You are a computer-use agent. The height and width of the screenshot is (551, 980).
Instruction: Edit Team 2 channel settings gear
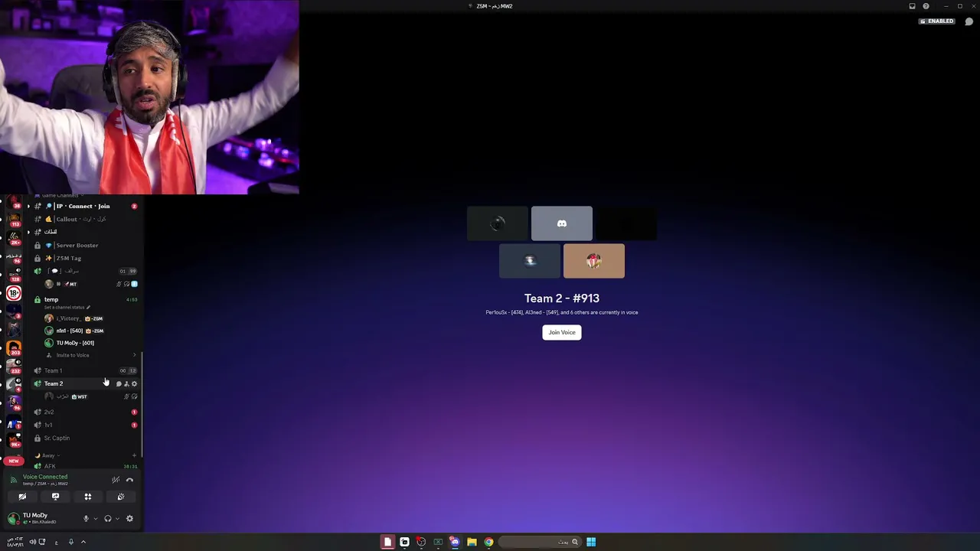tap(134, 383)
